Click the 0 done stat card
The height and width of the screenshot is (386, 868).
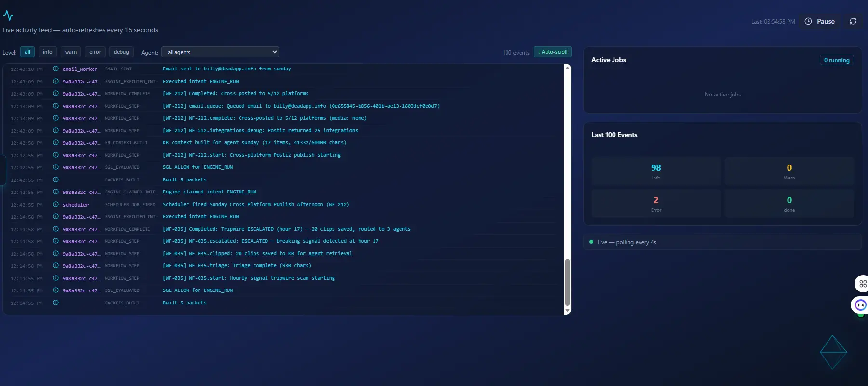789,204
